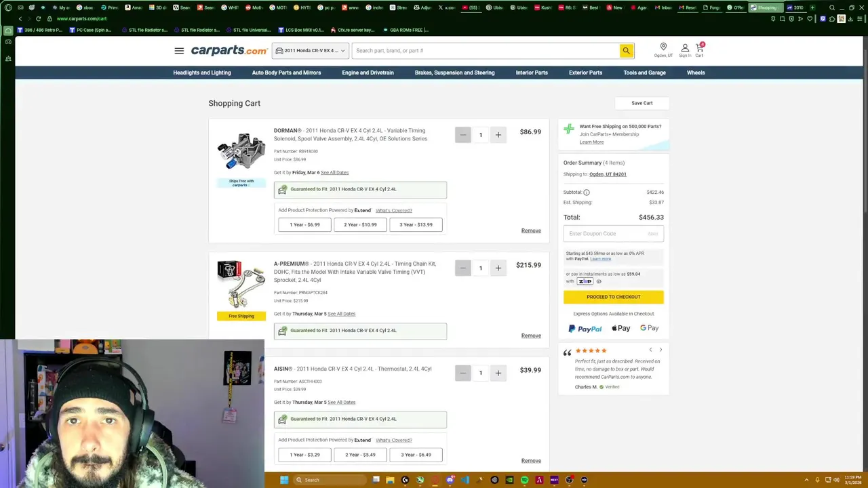This screenshot has width=868, height=488.
Task: Click the Enter Coupon Code field
Action: tap(613, 234)
